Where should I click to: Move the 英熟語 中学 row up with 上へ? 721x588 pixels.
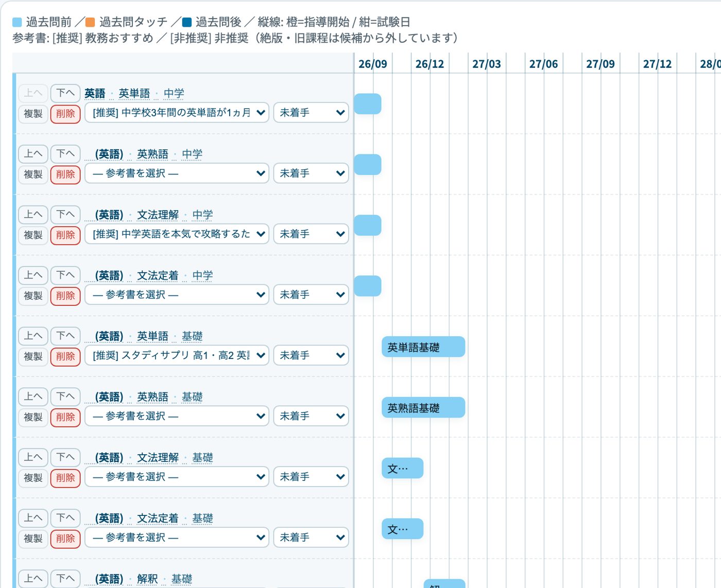click(33, 154)
